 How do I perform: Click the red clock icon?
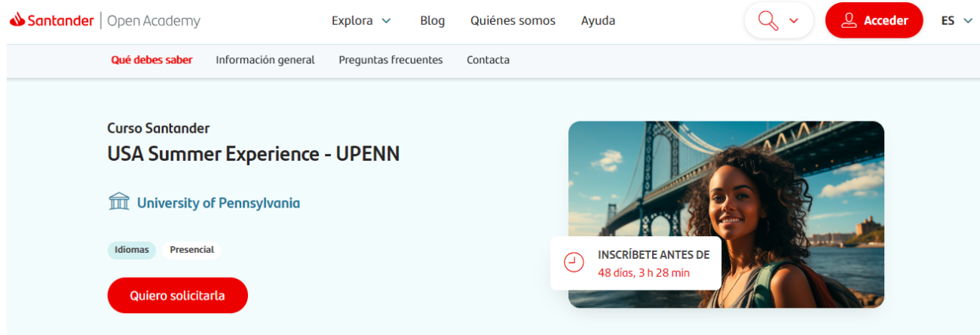coord(574,263)
